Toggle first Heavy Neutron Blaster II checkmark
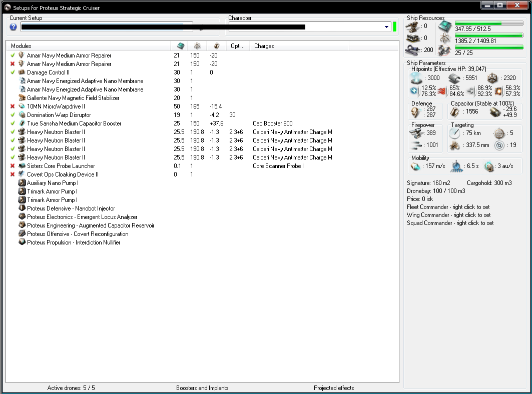The image size is (532, 394). point(13,131)
